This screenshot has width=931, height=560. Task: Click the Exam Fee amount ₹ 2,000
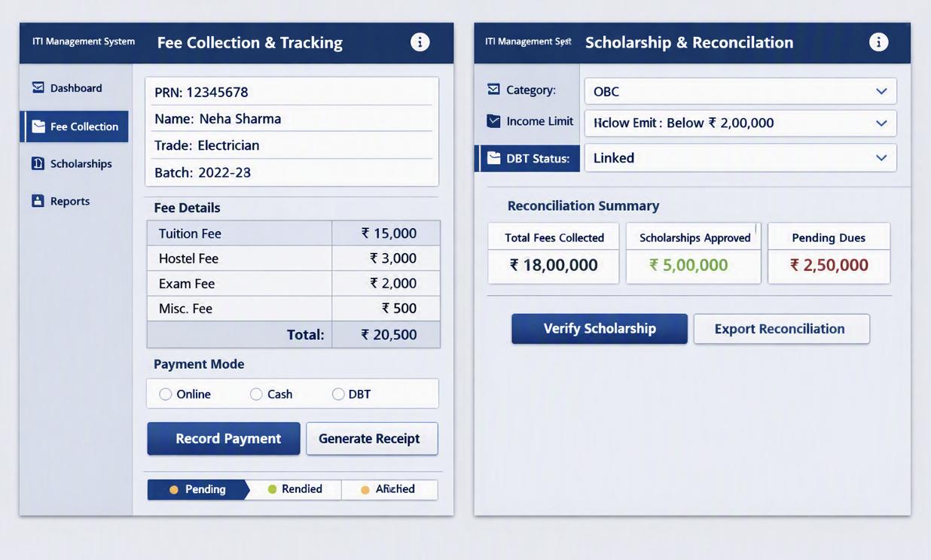click(x=393, y=283)
